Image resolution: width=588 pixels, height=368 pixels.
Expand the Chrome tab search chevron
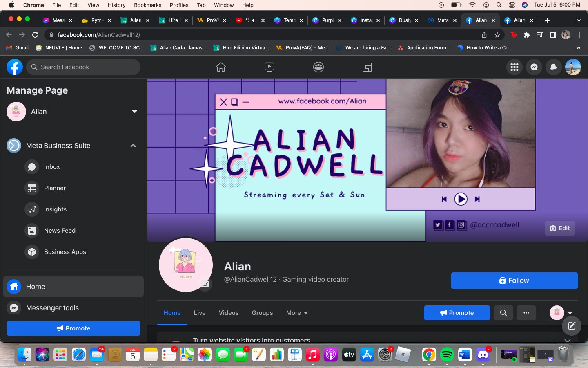579,20
